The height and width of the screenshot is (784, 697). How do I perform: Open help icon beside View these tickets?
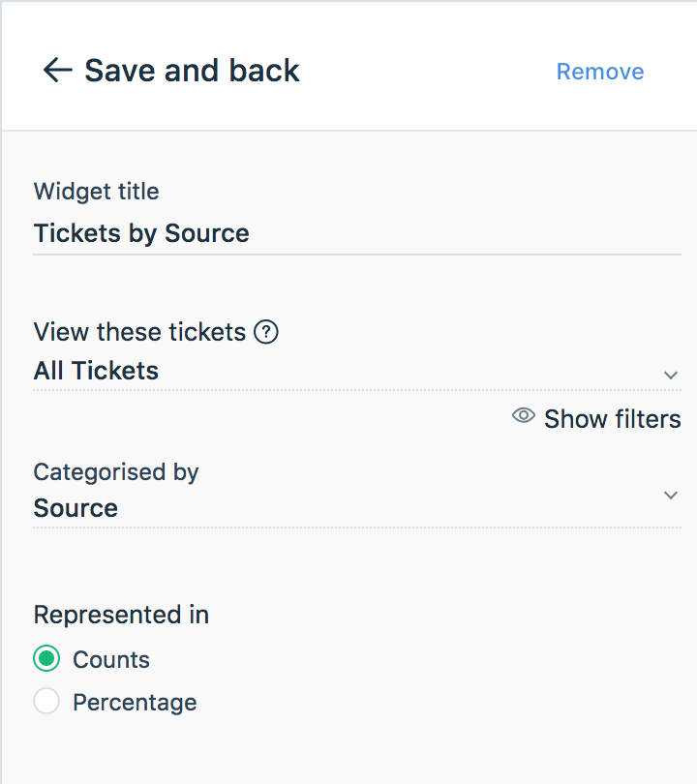point(266,333)
